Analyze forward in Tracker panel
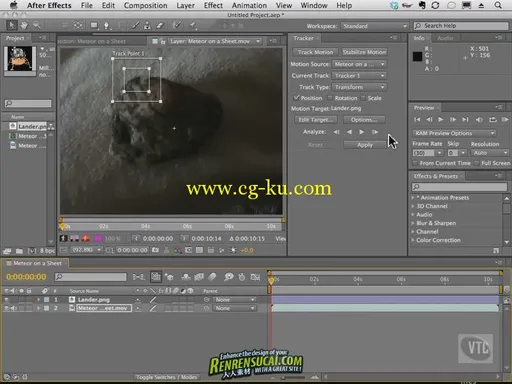512x384 pixels. coord(362,132)
